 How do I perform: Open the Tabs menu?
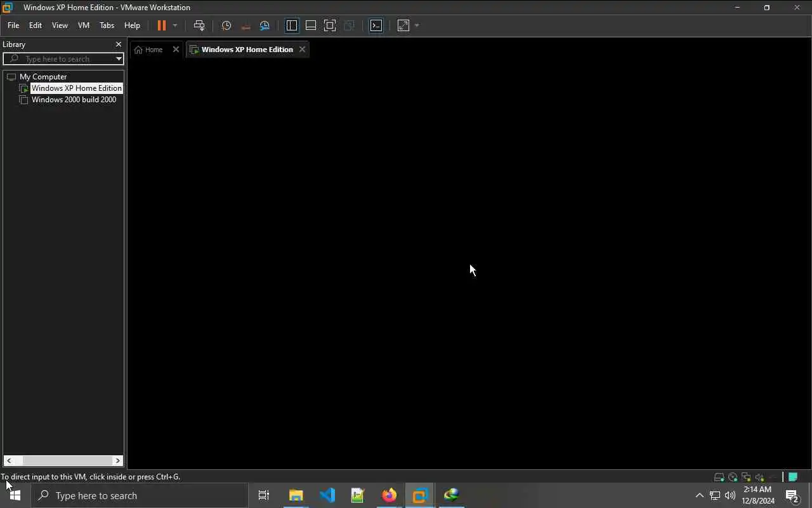pyautogui.click(x=107, y=25)
